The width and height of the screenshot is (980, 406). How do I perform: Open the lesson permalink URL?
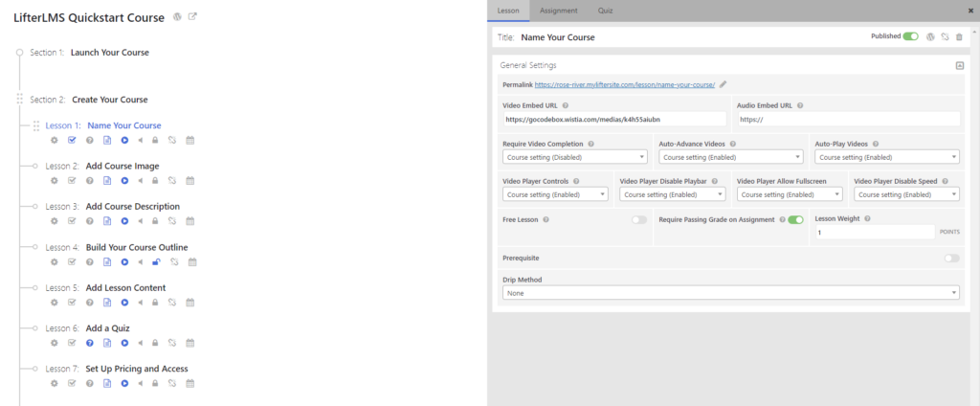624,84
